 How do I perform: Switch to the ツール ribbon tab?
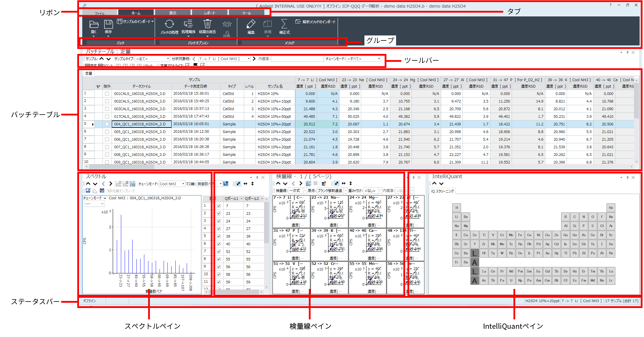246,13
